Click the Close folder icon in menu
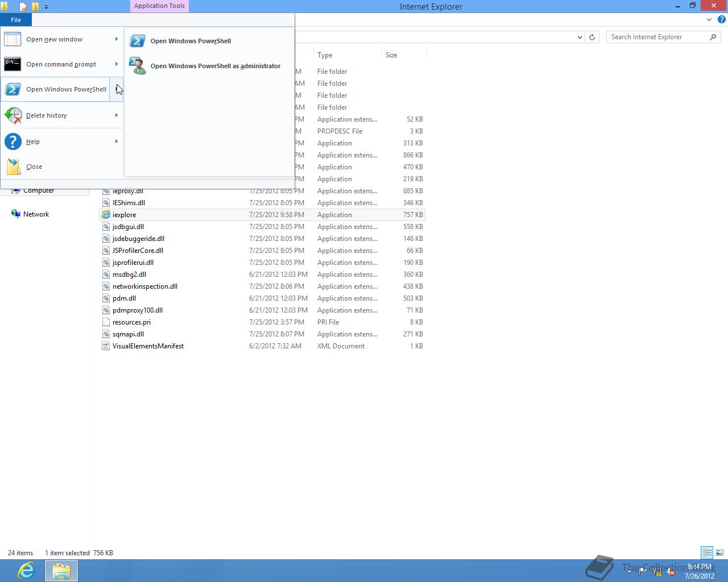Screen dimensions: 728x582 [x=14, y=167]
